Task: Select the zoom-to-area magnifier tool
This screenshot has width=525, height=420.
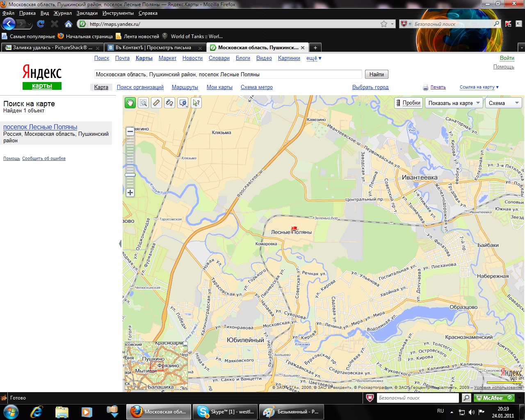Action: (143, 103)
